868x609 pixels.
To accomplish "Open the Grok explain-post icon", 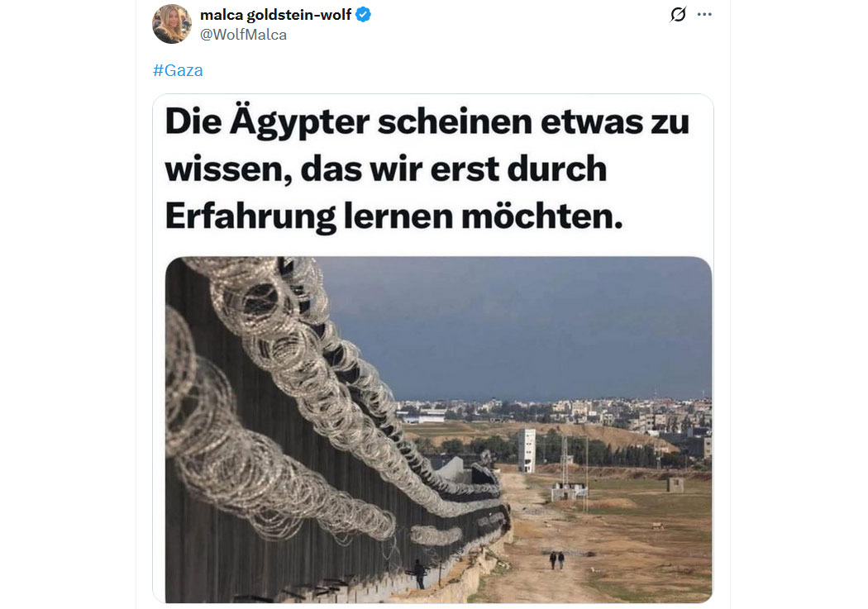I will pos(678,14).
